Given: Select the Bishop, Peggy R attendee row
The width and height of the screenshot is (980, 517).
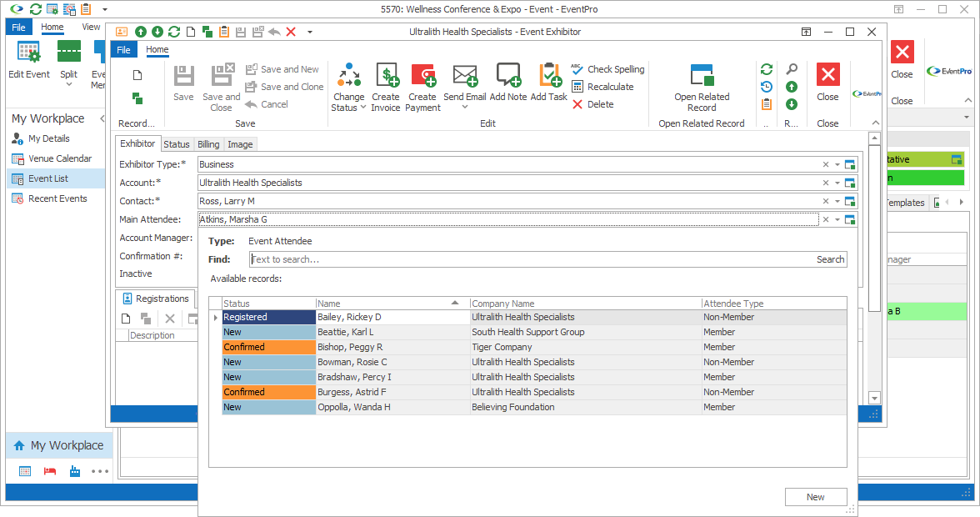Looking at the screenshot, I should point(534,347).
